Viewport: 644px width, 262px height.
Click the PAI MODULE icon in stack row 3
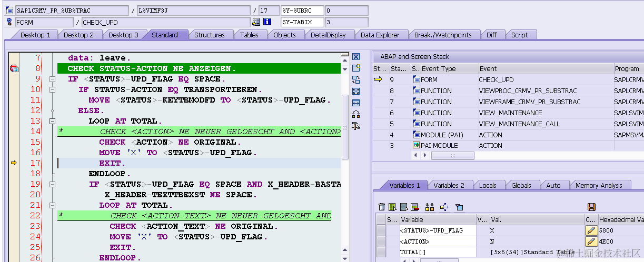417,145
